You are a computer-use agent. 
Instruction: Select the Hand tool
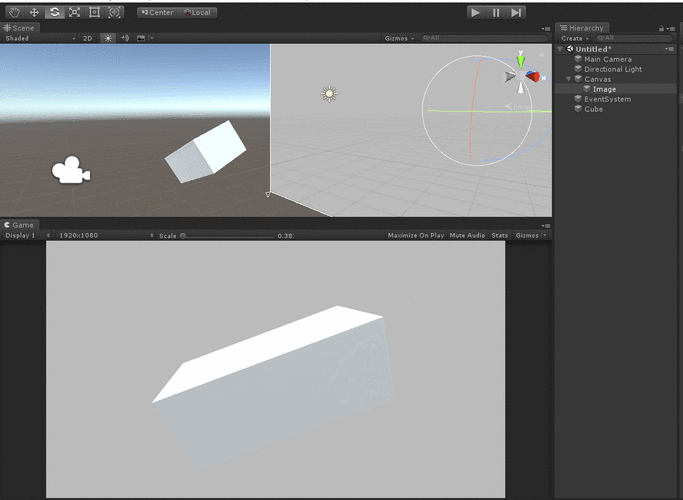[x=14, y=12]
